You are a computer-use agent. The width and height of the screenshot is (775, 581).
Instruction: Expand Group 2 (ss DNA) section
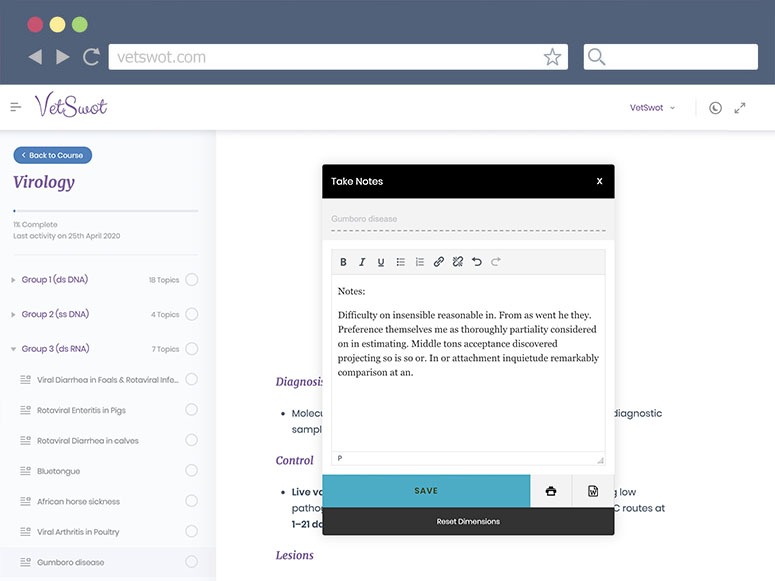[55, 314]
